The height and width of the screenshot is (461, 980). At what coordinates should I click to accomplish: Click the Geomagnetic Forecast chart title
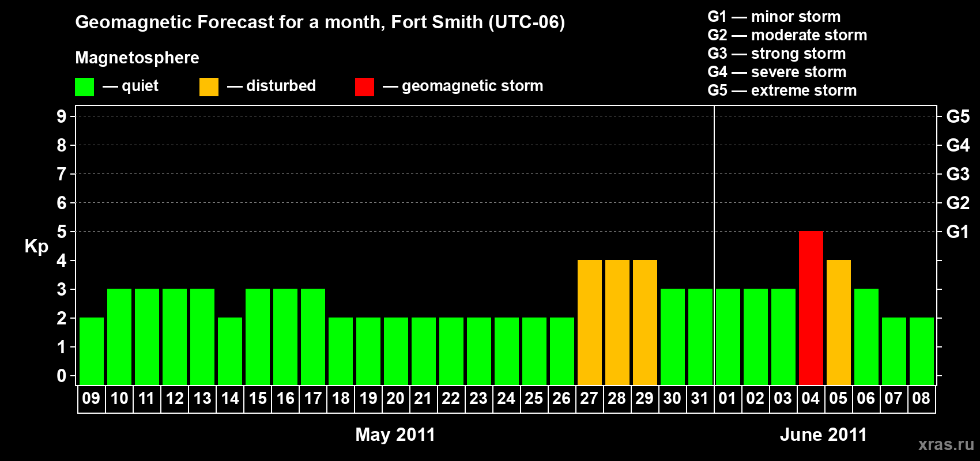[320, 22]
